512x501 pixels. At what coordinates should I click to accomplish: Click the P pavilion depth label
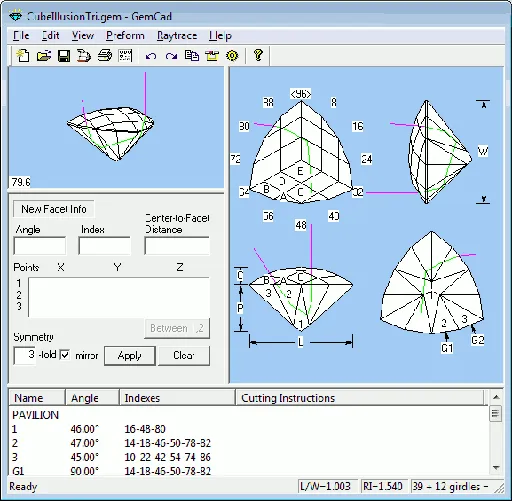click(240, 308)
